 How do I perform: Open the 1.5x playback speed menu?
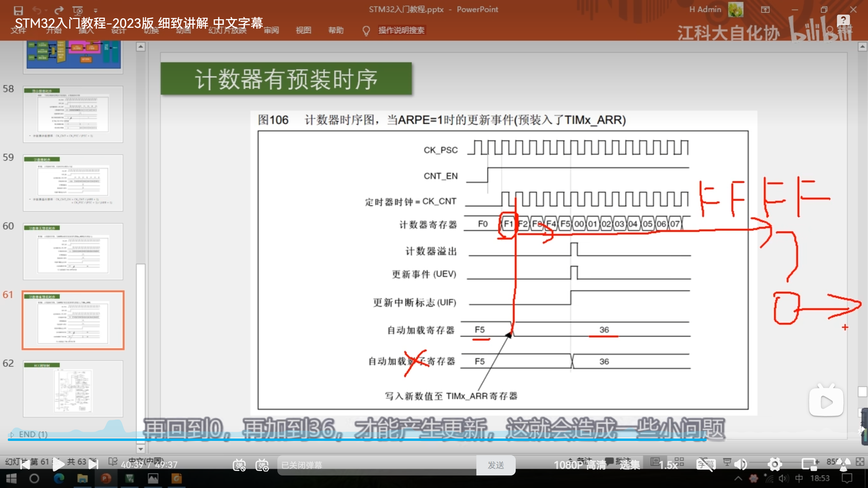(668, 465)
